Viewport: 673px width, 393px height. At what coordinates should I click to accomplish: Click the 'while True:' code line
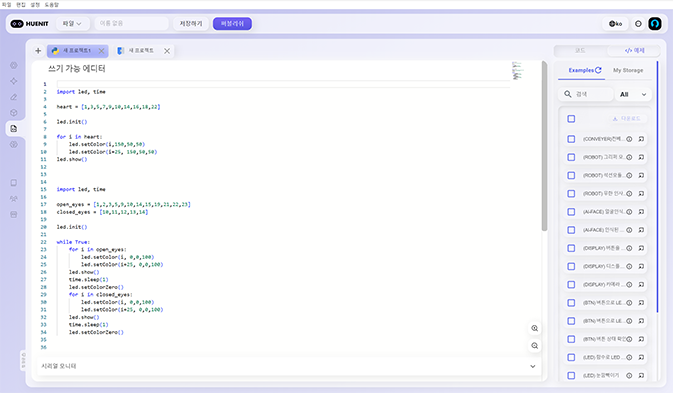(x=73, y=242)
